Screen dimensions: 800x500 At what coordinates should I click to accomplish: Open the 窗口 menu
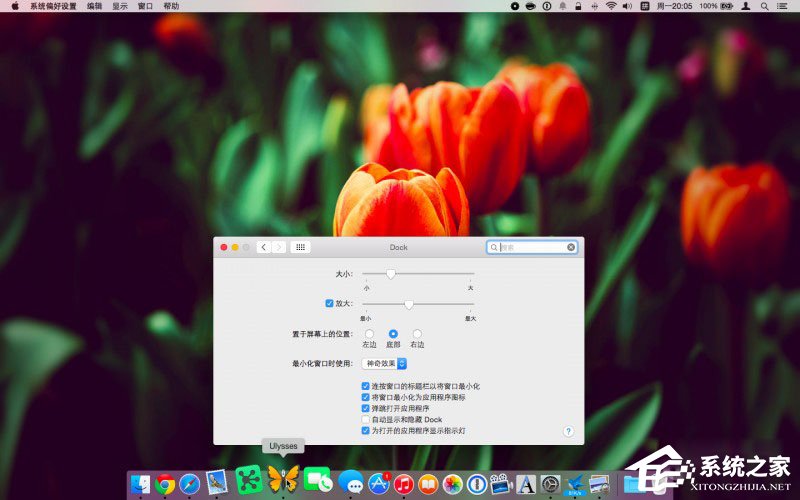click(x=146, y=6)
